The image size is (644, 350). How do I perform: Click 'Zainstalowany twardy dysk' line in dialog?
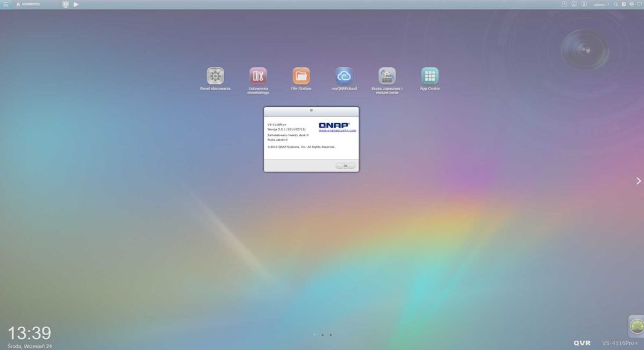point(288,135)
